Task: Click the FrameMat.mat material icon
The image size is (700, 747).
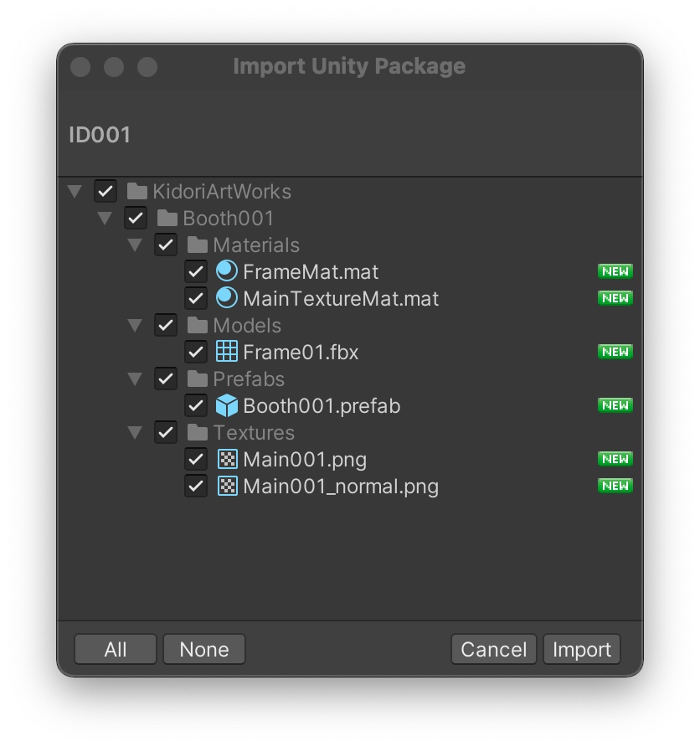Action: click(x=227, y=271)
